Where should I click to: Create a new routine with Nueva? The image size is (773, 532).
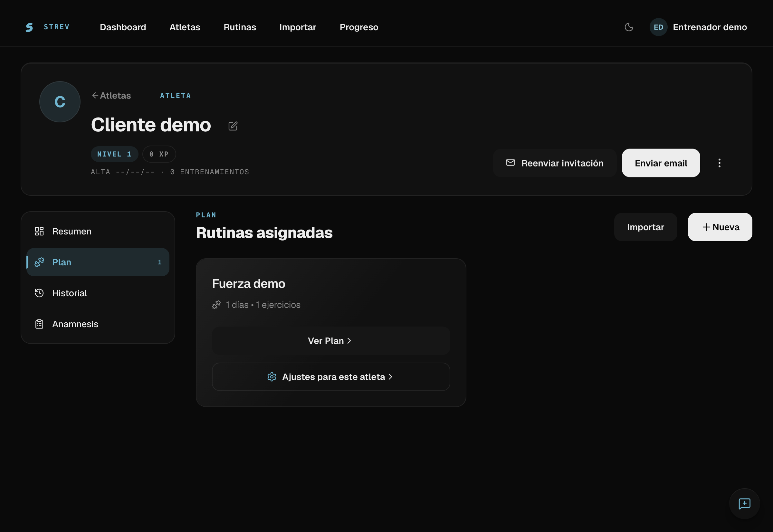[x=720, y=227]
